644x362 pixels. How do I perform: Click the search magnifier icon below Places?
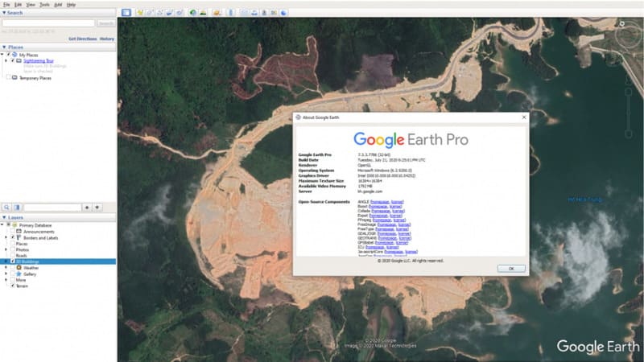[7, 207]
